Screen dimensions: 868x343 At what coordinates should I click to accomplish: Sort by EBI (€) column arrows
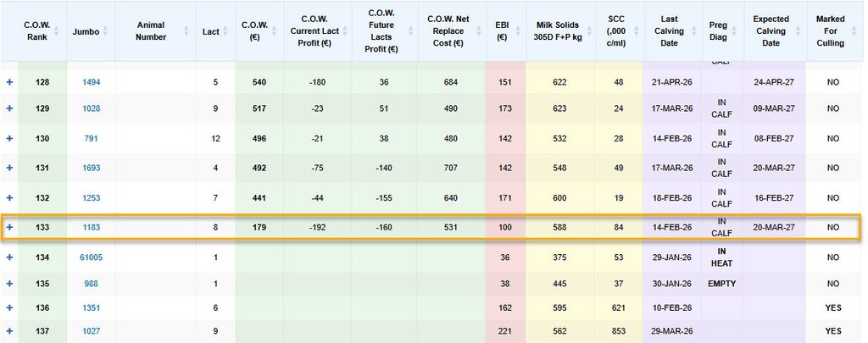tap(518, 31)
